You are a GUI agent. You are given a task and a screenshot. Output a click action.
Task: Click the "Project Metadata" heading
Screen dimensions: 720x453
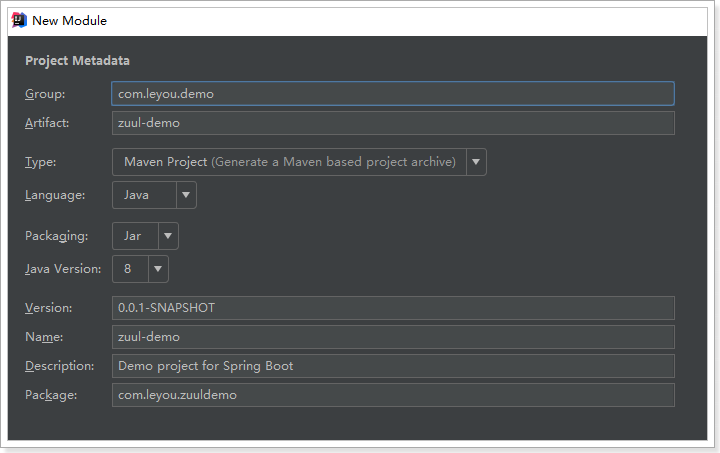(x=77, y=61)
